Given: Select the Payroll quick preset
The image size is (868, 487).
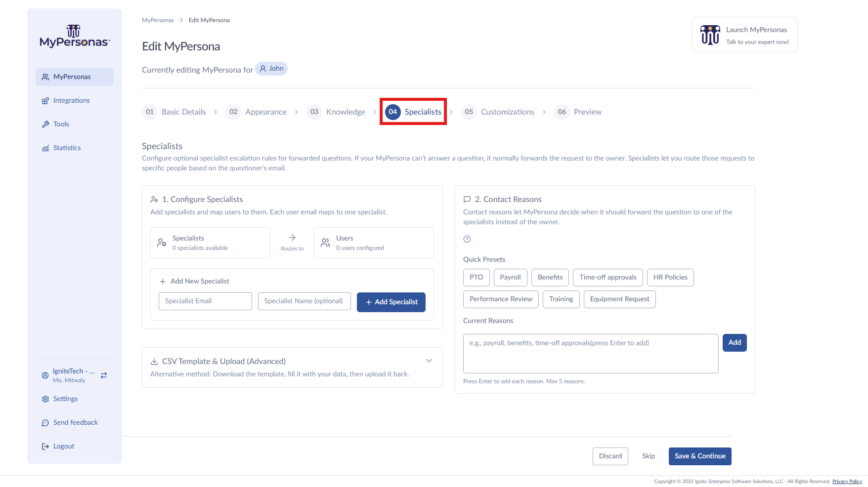Looking at the screenshot, I should point(511,278).
